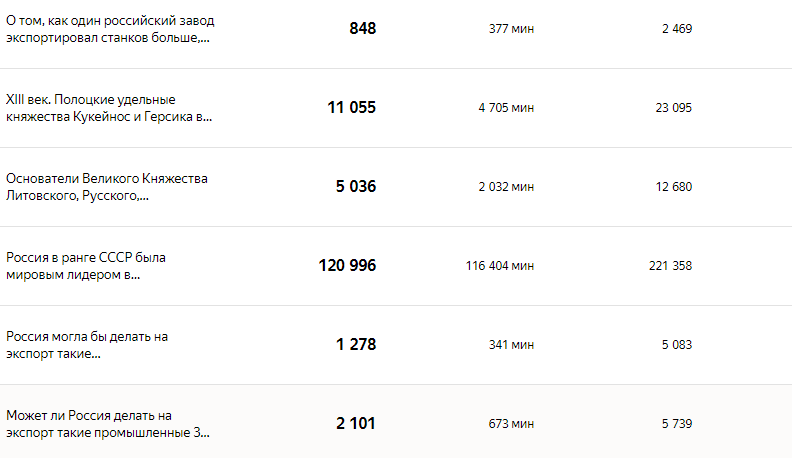The image size is (792, 458).
Task: Open article 'Россия в ранге СССР была'
Action: coord(86,266)
